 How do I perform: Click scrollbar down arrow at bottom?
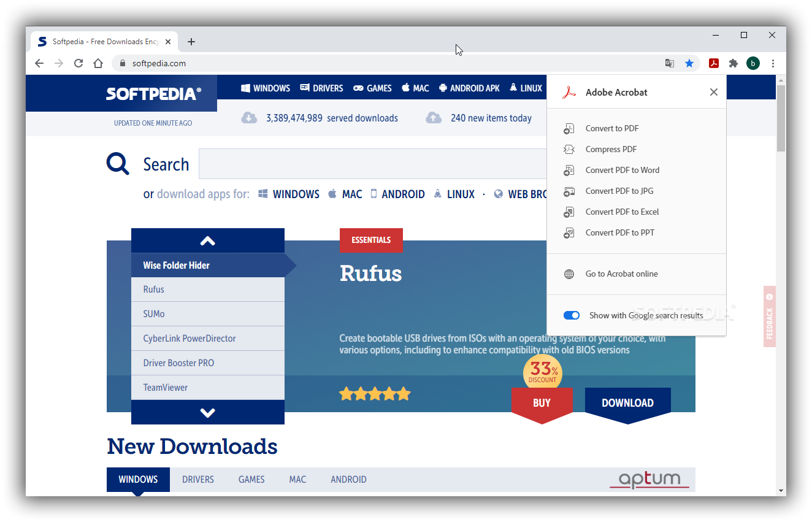click(781, 491)
